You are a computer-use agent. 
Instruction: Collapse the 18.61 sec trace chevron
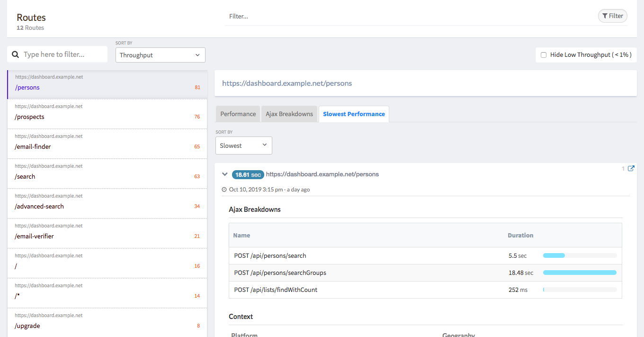[x=225, y=174]
